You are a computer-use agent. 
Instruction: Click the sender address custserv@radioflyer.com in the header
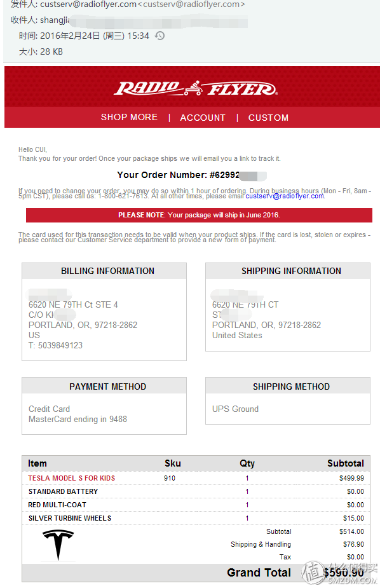click(x=88, y=4)
